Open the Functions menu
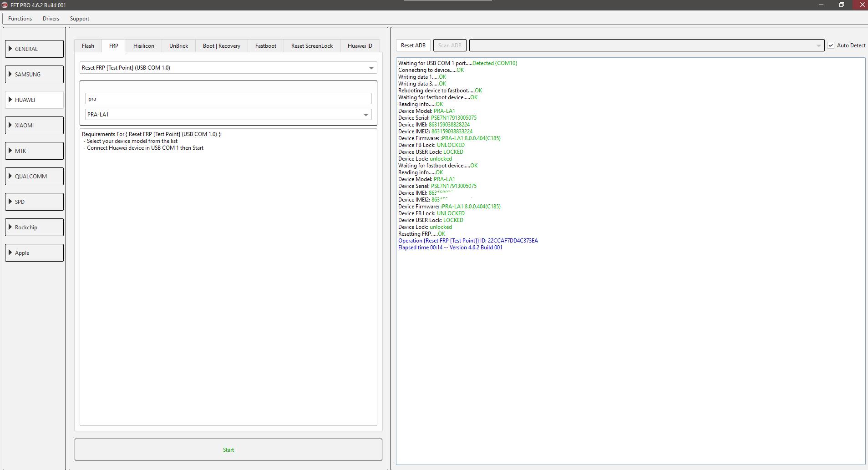This screenshot has width=868, height=470. [x=20, y=19]
